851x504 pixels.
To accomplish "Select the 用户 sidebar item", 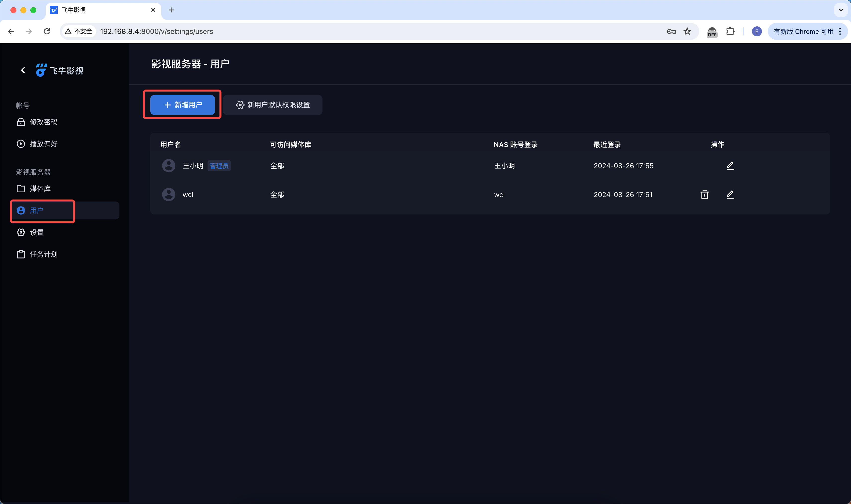I will pyautogui.click(x=36, y=210).
